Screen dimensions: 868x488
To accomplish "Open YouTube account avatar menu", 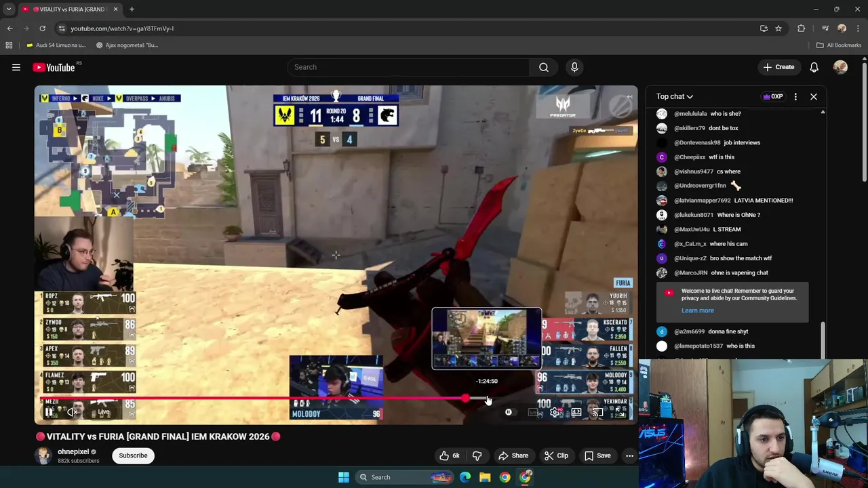I will [x=840, y=67].
